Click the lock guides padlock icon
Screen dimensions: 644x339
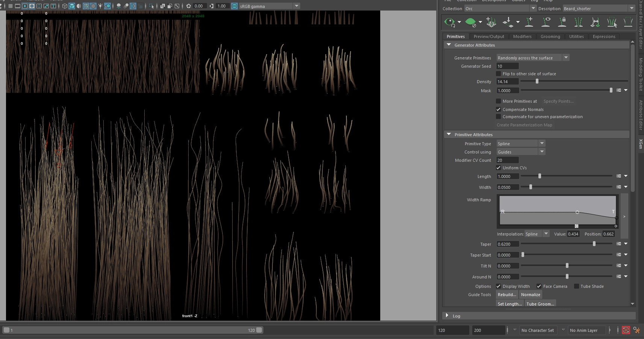562,22
